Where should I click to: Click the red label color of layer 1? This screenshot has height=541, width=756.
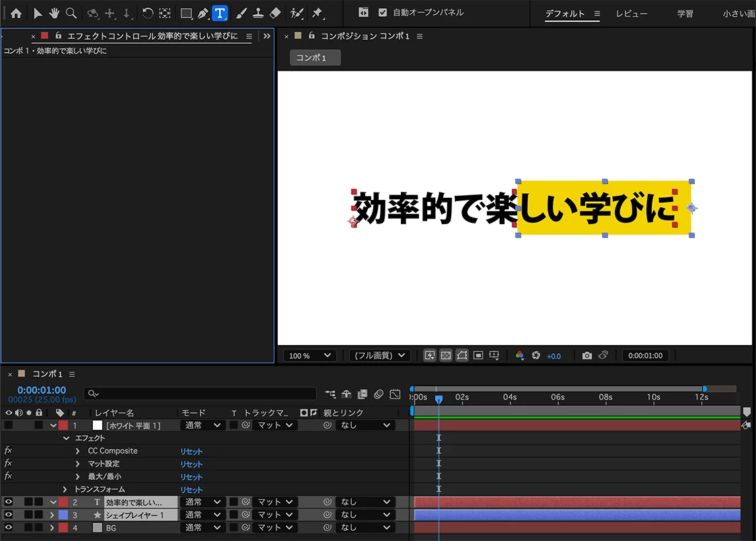[x=63, y=425]
